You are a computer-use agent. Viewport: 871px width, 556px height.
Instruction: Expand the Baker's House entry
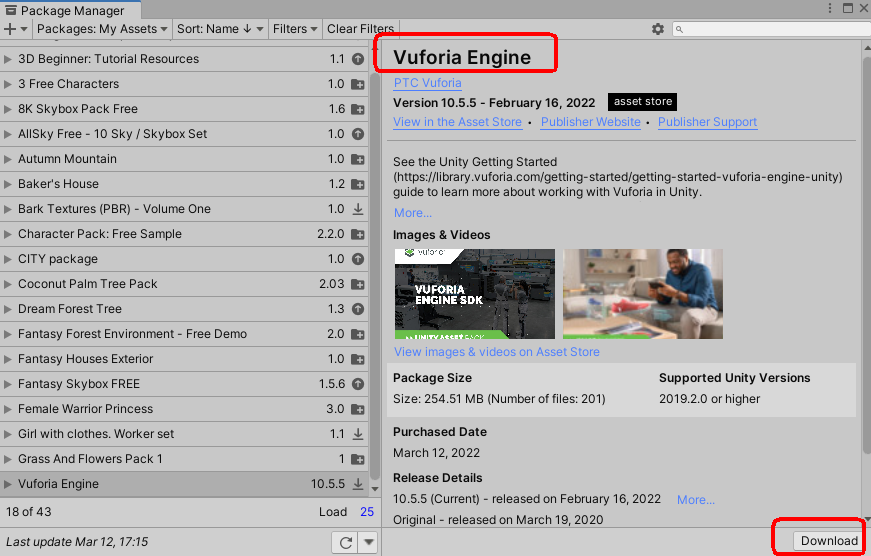[x=8, y=184]
